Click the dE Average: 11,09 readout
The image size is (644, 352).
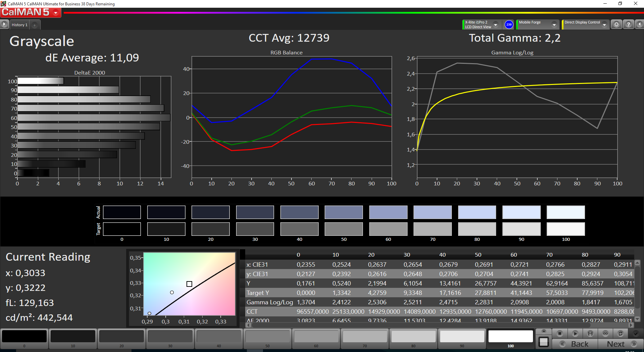pos(92,58)
